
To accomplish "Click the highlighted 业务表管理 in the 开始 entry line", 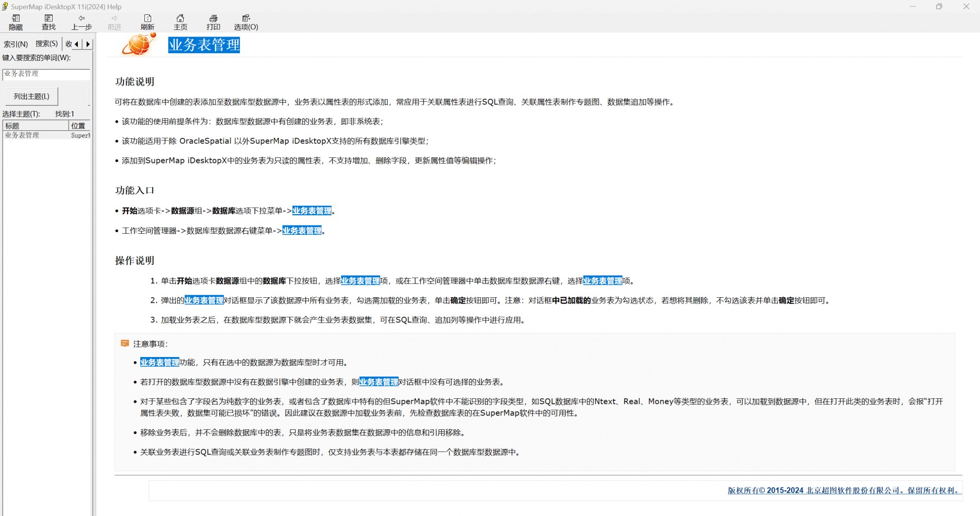I will tap(312, 211).
